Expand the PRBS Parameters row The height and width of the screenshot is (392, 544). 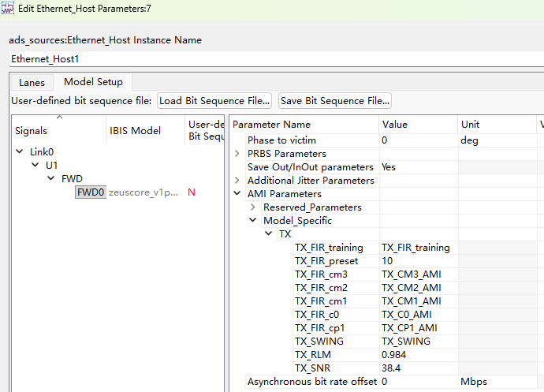coord(237,154)
